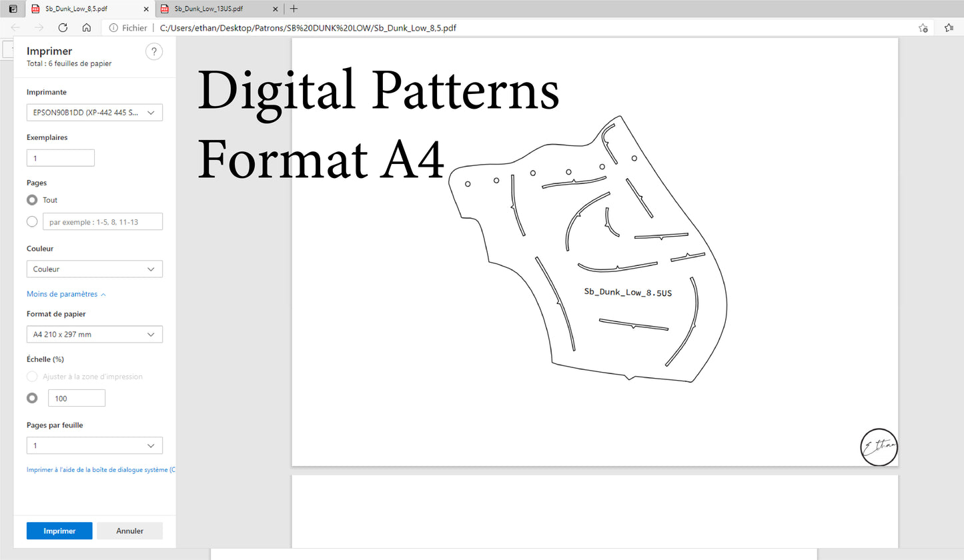Select the custom page range radio button
The height and width of the screenshot is (560, 964).
pyautogui.click(x=32, y=222)
